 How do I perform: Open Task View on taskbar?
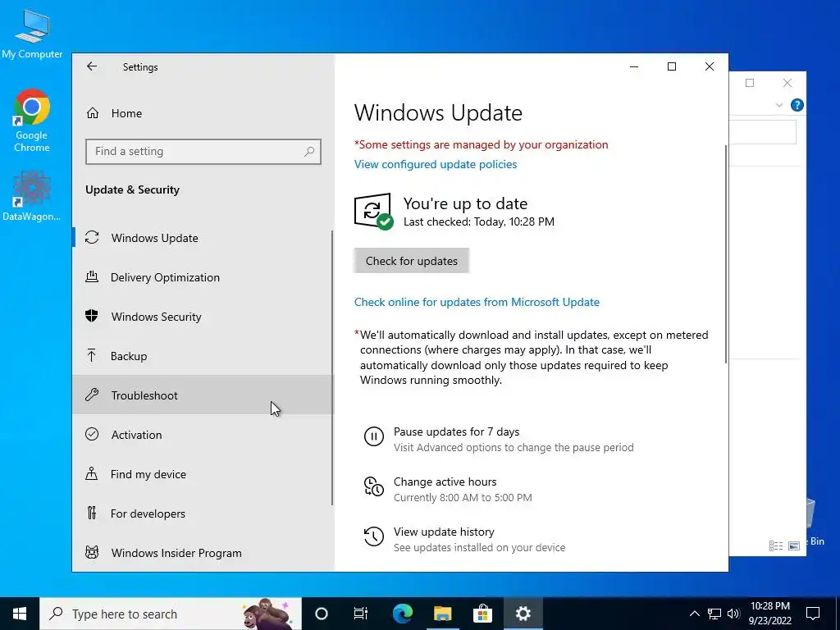(361, 614)
